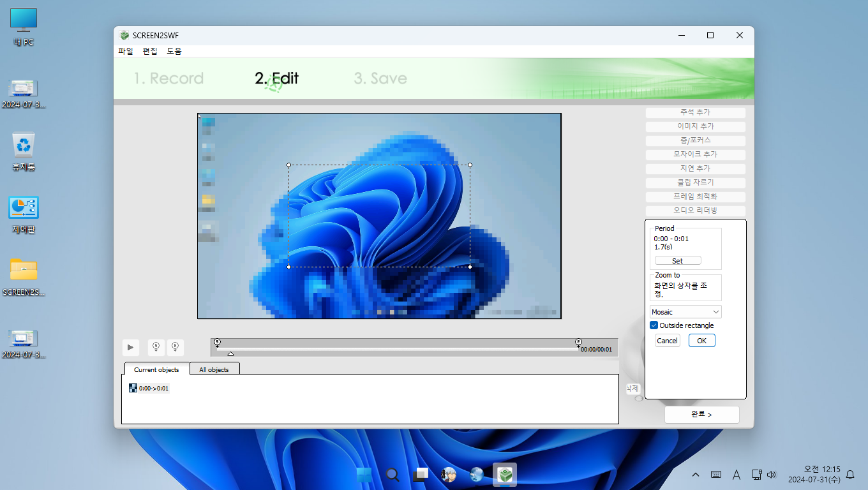Expand the system tray hidden icons
Screen dimensions: 868x490
click(696, 475)
